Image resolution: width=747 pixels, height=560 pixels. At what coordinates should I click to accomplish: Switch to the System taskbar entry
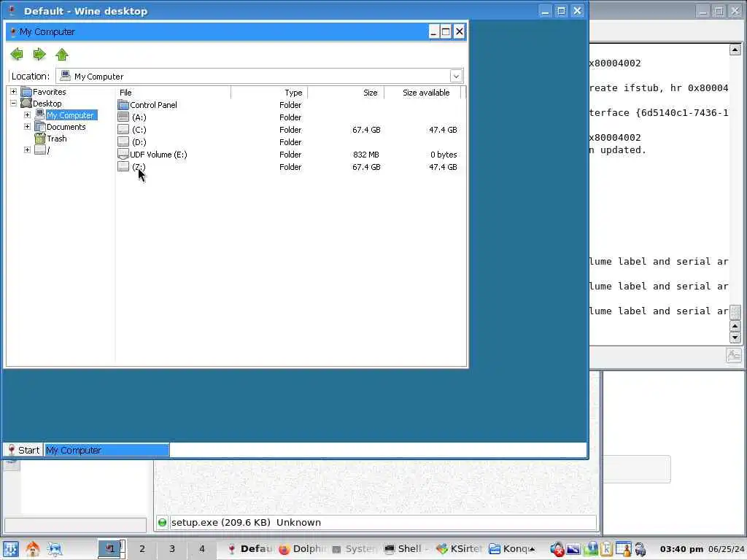(x=355, y=549)
